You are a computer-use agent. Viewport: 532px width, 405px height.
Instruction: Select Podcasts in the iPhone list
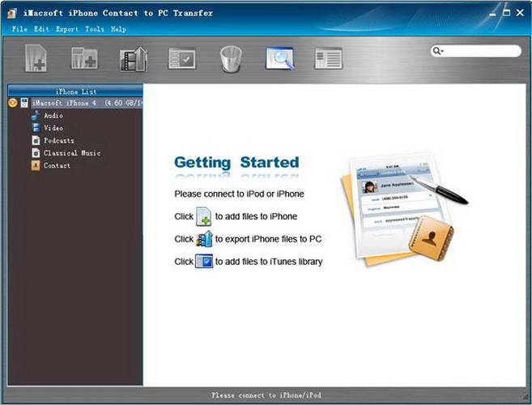point(58,141)
